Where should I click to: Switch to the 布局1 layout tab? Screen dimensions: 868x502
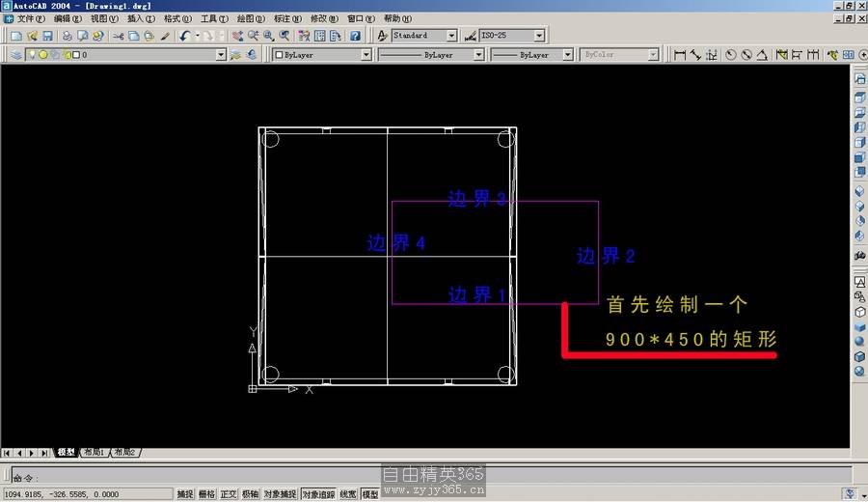click(94, 452)
